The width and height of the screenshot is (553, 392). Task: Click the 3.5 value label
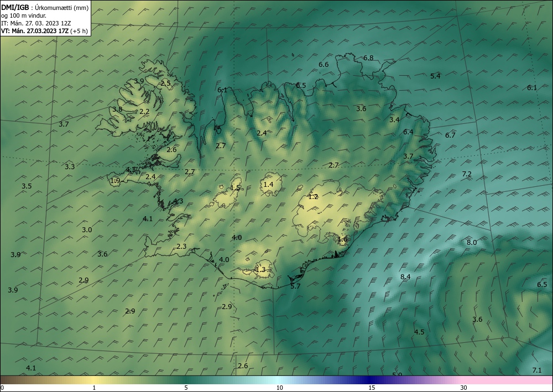27,186
